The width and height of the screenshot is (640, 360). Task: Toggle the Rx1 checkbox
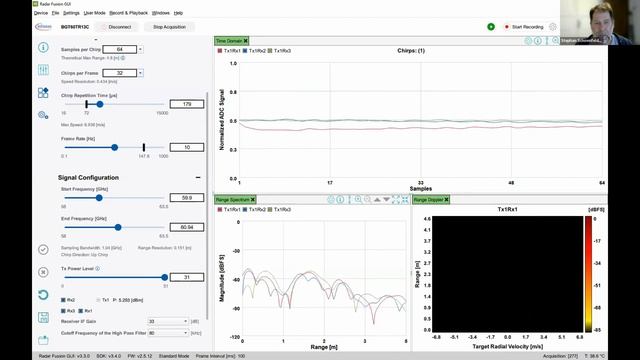coord(80,311)
